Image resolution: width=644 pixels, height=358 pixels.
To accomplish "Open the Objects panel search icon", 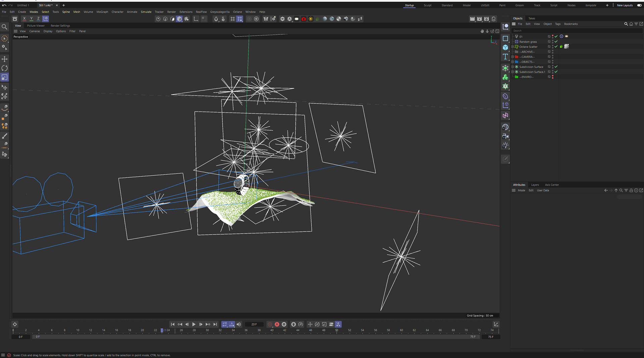I will coord(626,24).
